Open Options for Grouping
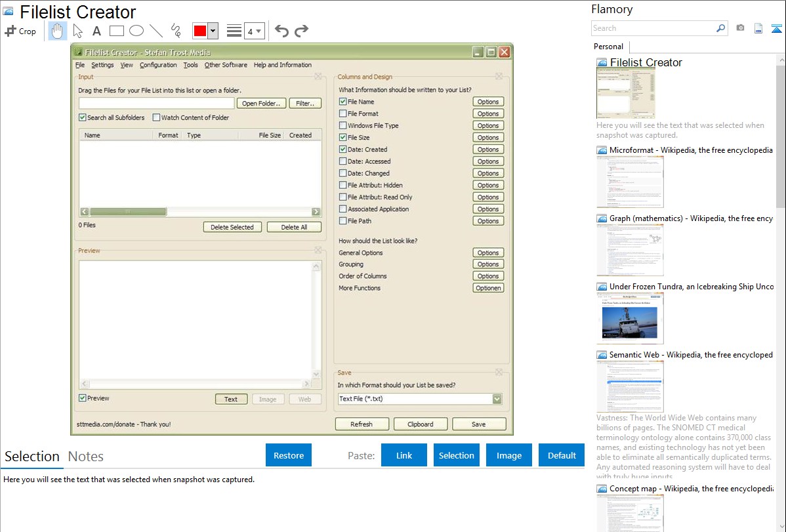786x532 pixels. coord(487,264)
